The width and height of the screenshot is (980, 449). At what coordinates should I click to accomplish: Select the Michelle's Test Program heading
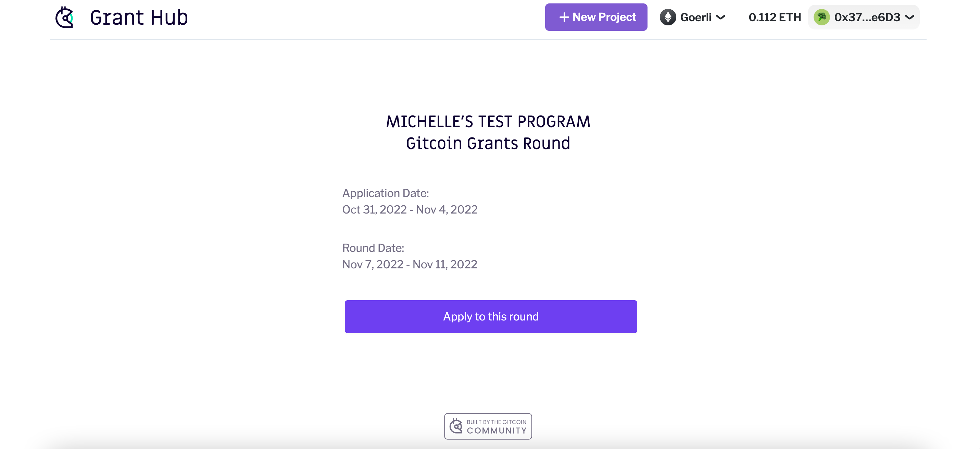coord(488,122)
